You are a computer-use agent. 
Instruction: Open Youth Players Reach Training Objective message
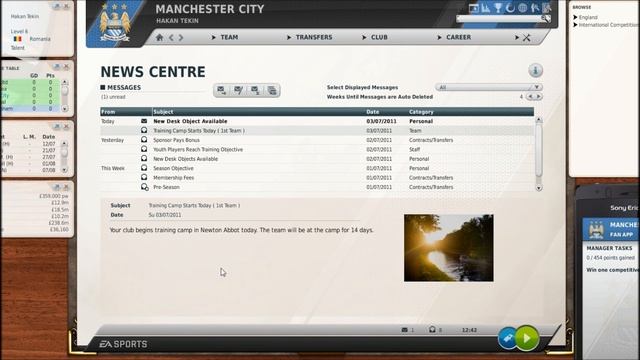coord(317,149)
